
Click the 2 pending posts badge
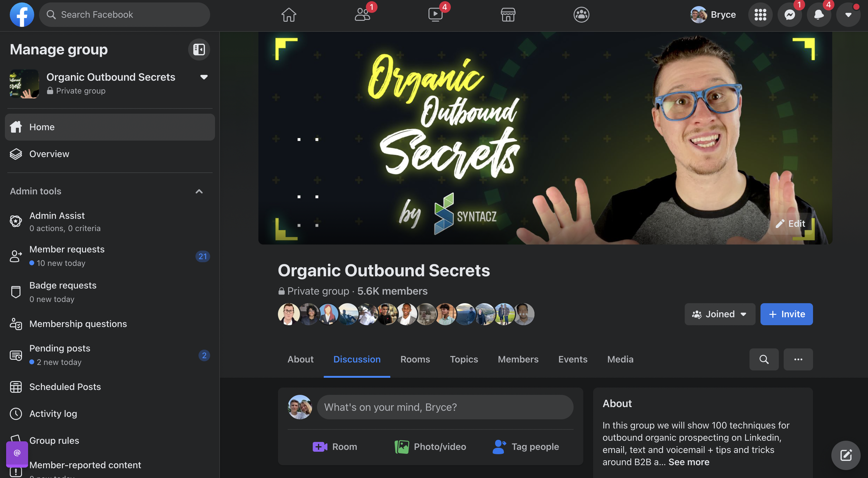(x=204, y=355)
